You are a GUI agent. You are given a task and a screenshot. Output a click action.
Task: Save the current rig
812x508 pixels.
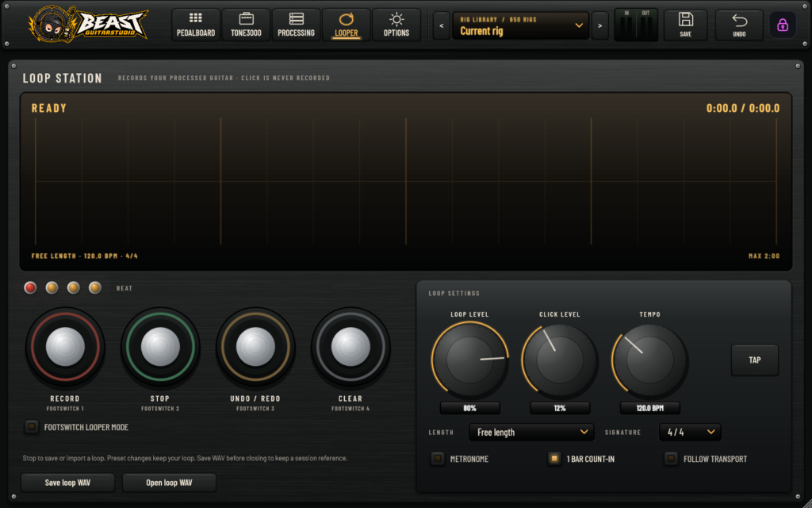pyautogui.click(x=686, y=25)
